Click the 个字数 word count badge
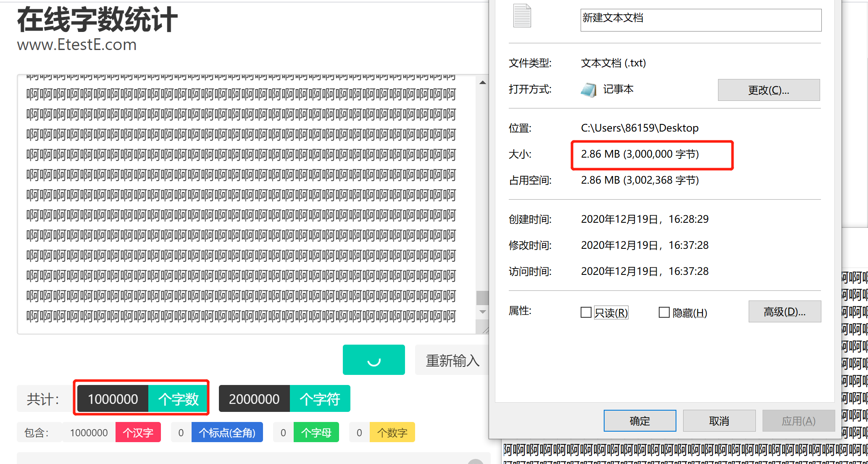 178,399
